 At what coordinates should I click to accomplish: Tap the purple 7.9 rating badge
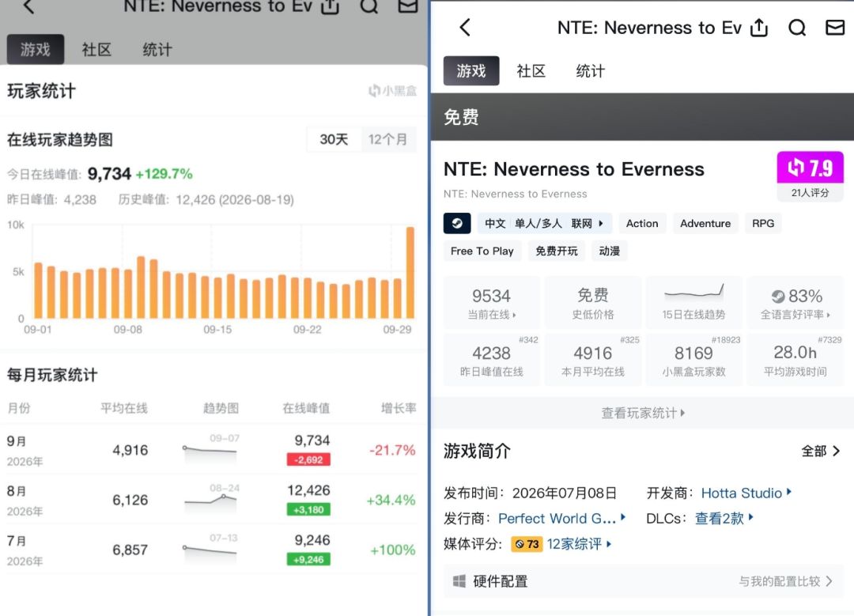[810, 168]
